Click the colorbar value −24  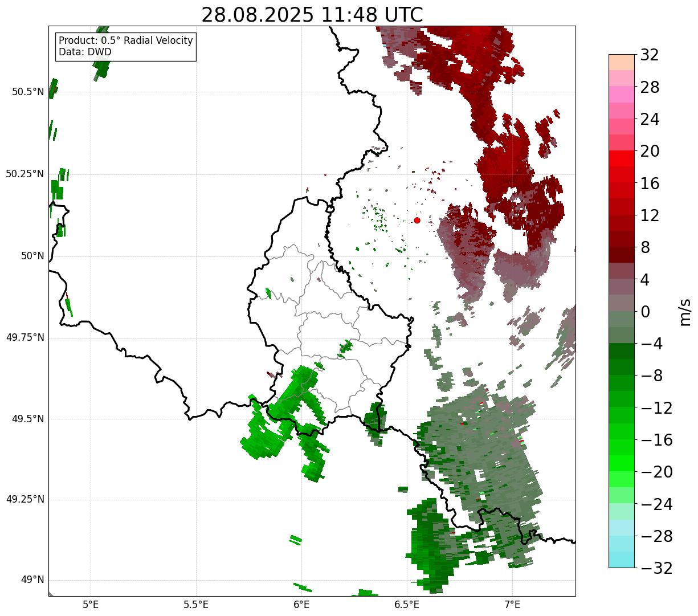coord(656,504)
